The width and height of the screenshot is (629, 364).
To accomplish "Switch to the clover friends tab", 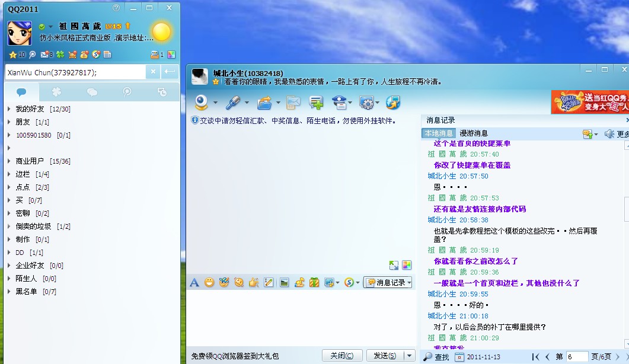I will click(56, 92).
